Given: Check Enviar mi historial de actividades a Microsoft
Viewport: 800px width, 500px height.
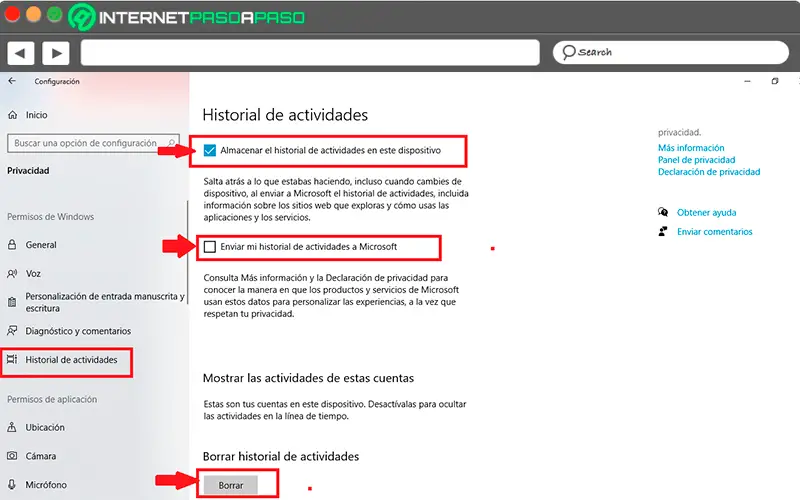Looking at the screenshot, I should tap(210, 247).
